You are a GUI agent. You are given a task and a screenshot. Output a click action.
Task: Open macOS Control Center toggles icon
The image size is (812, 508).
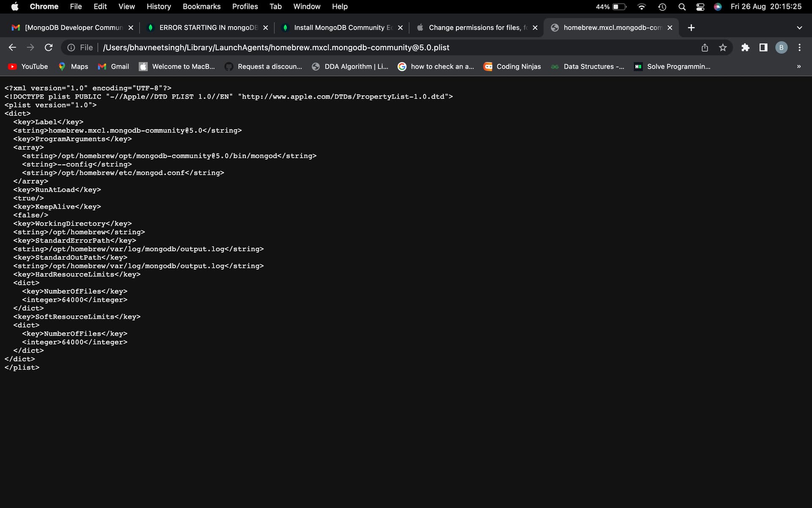700,7
